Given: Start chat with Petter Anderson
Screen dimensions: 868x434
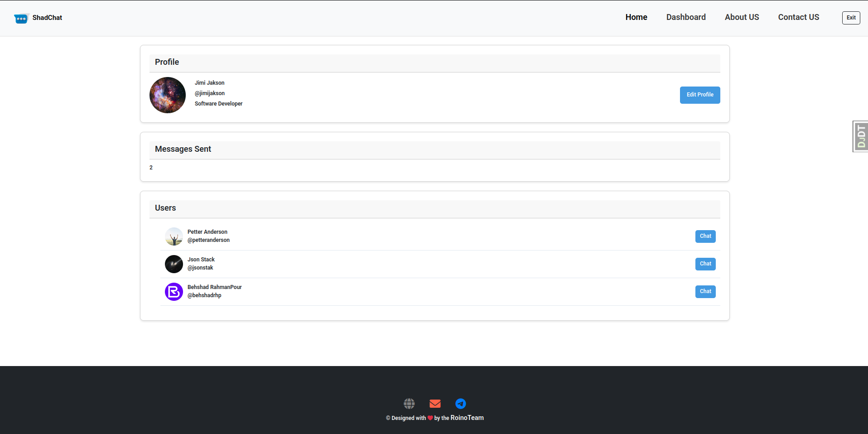Looking at the screenshot, I should click(705, 236).
